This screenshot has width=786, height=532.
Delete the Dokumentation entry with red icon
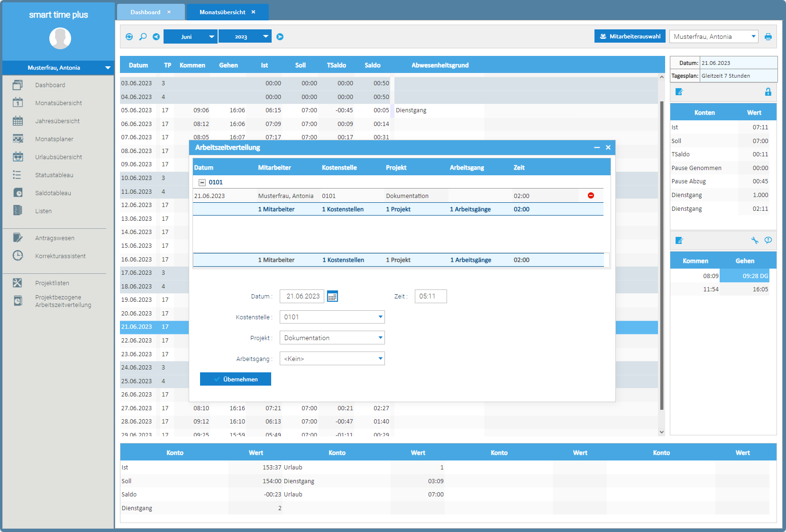591,196
